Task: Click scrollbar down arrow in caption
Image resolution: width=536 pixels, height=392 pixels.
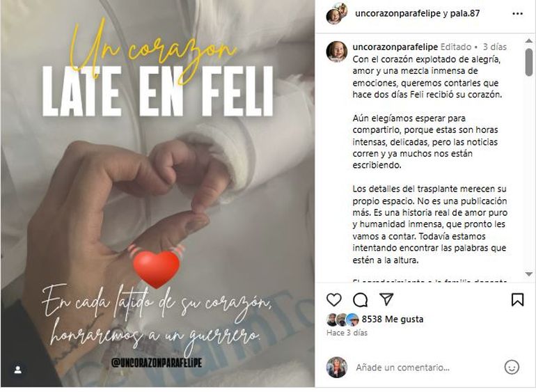Action: click(529, 274)
